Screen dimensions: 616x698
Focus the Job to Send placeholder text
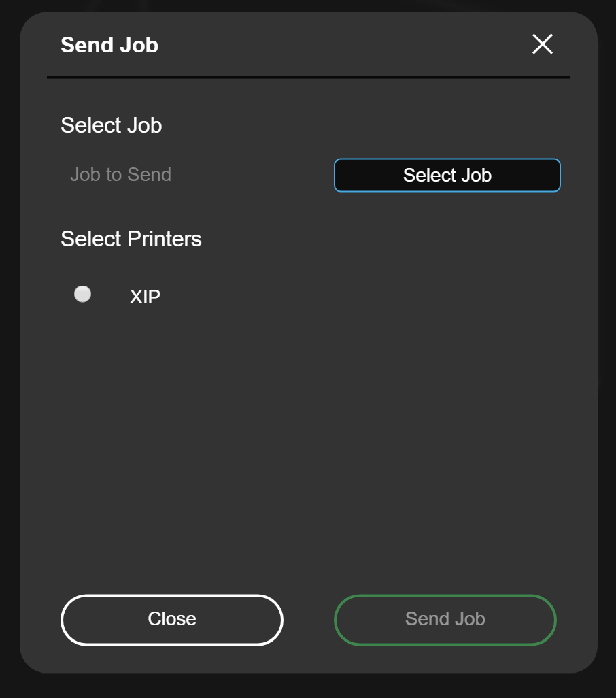(120, 174)
